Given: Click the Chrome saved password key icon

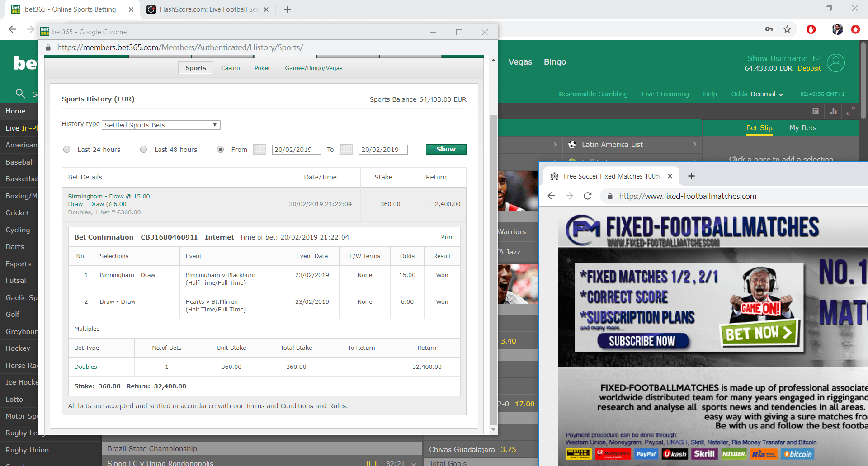Looking at the screenshot, I should 769,29.
